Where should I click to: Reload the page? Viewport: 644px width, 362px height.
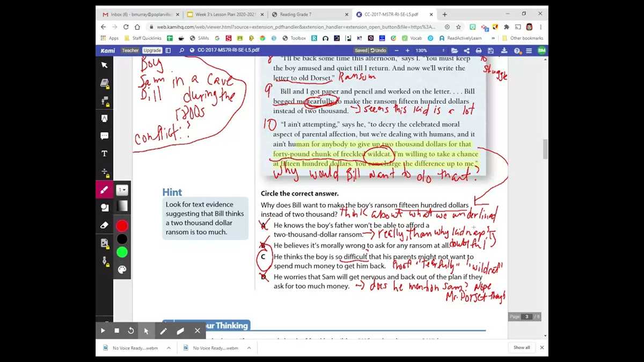[126, 27]
